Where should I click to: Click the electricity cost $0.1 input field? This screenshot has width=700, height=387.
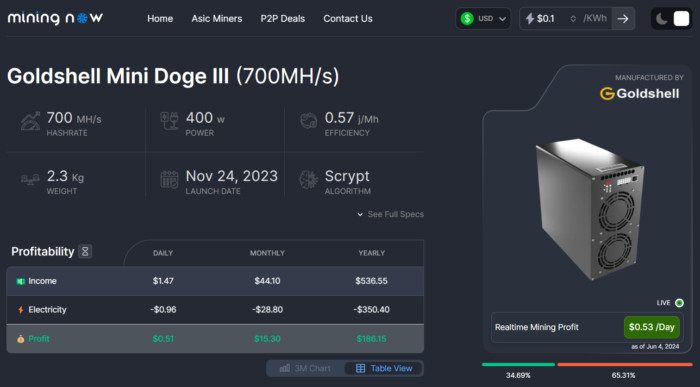tap(550, 19)
